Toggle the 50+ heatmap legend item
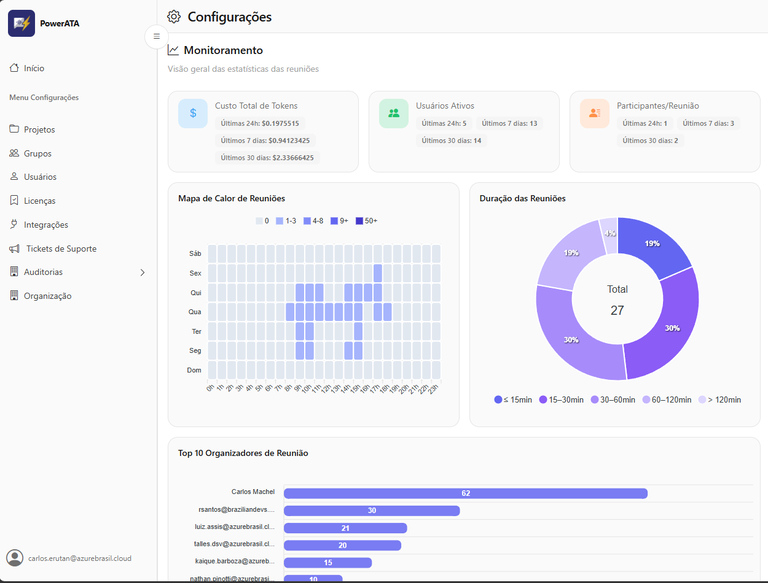768x583 pixels. (366, 221)
